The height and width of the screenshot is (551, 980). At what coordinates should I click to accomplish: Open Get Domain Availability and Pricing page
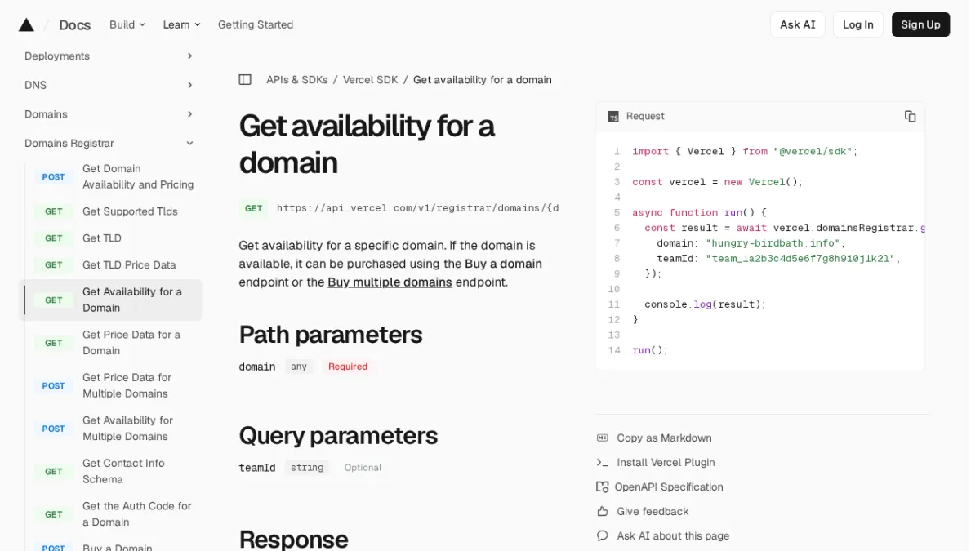pos(138,177)
